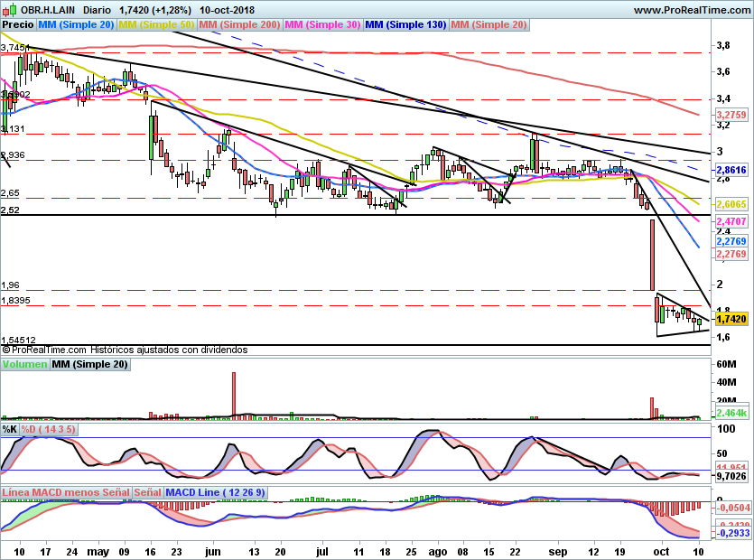Click the %D (14 3 5) label
The height and width of the screenshot is (560, 754).
click(x=48, y=429)
